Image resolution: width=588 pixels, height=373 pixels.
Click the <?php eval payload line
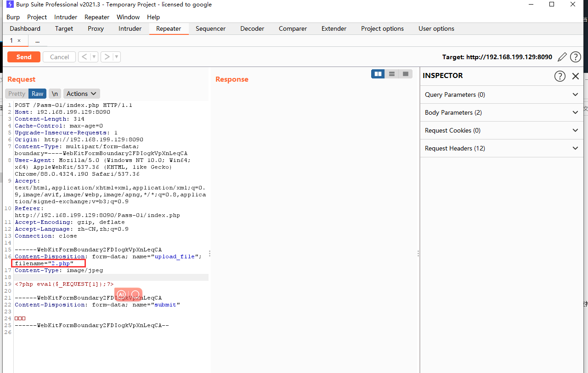tap(64, 284)
